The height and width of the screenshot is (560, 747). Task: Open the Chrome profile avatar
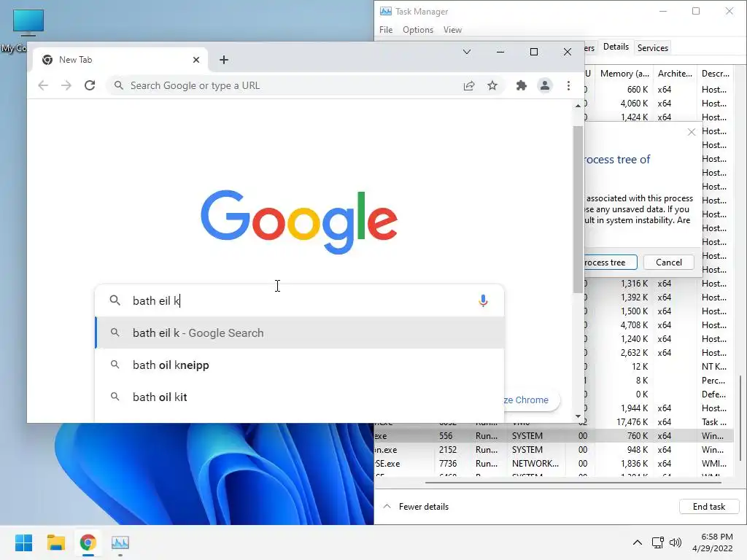click(544, 86)
